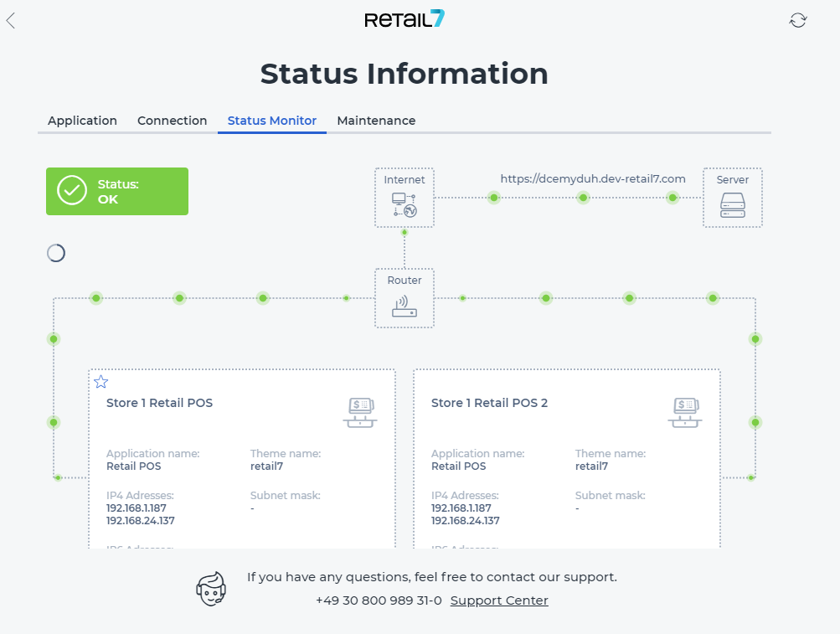
Task: Click the server URL dcemyduh.dev-retail7.com
Action: click(593, 179)
